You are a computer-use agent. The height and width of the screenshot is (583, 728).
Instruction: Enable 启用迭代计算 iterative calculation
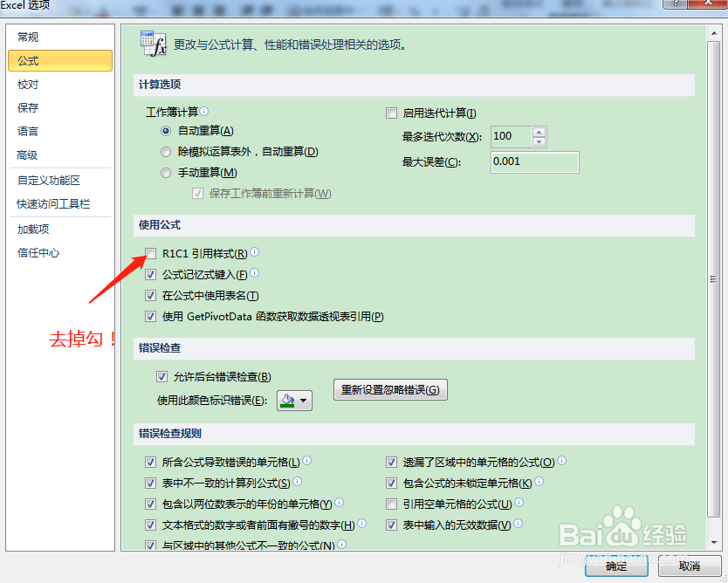(391, 113)
